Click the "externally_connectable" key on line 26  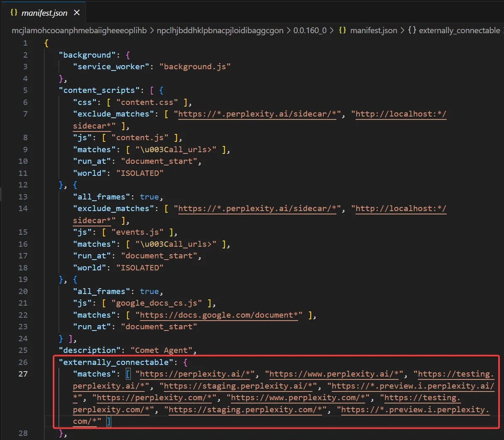[116, 362]
